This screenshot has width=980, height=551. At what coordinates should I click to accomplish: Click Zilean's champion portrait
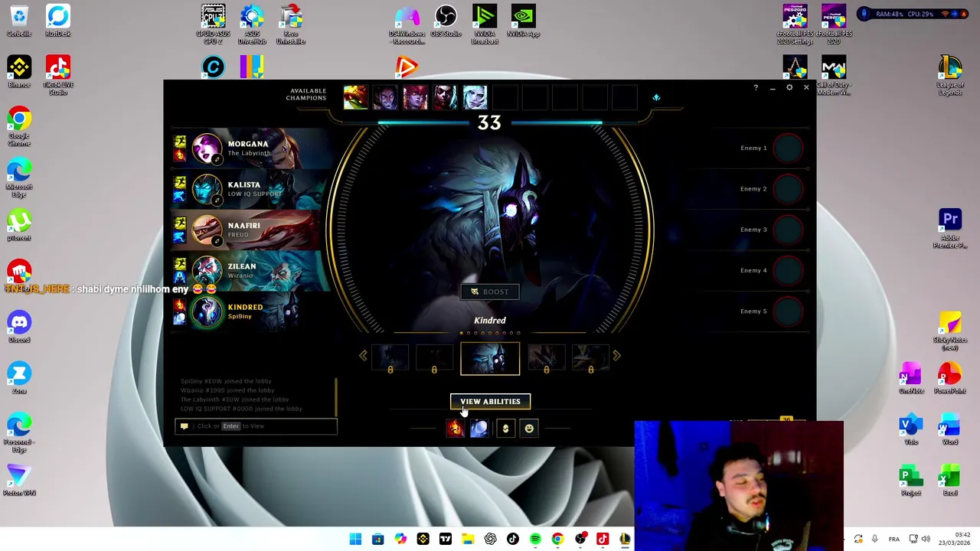pos(207,270)
